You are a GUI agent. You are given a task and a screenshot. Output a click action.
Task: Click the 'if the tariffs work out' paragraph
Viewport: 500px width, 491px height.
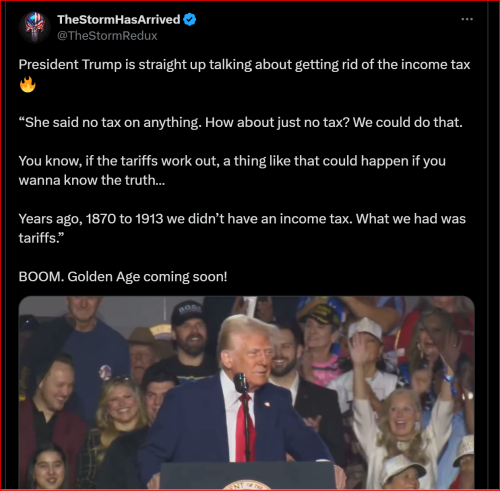point(232,170)
